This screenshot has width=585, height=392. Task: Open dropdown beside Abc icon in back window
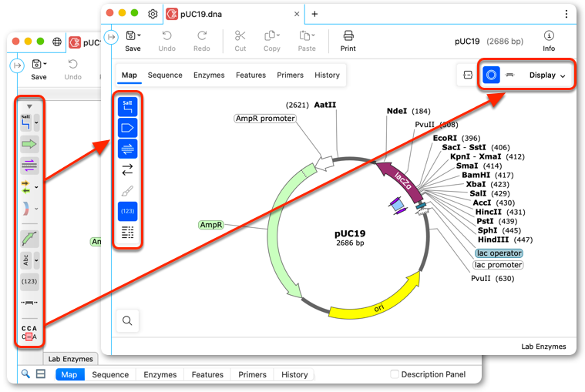pyautogui.click(x=36, y=260)
